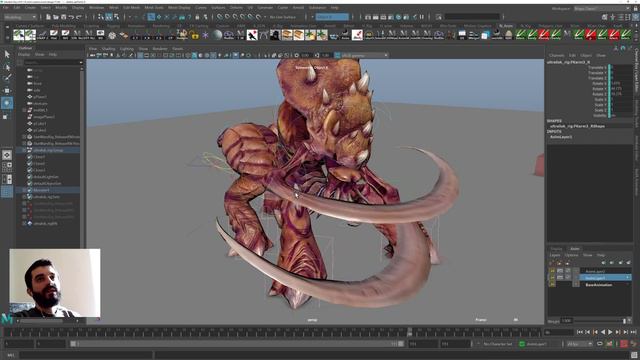
Task: Click the Save Scene icon
Action: click(x=63, y=17)
